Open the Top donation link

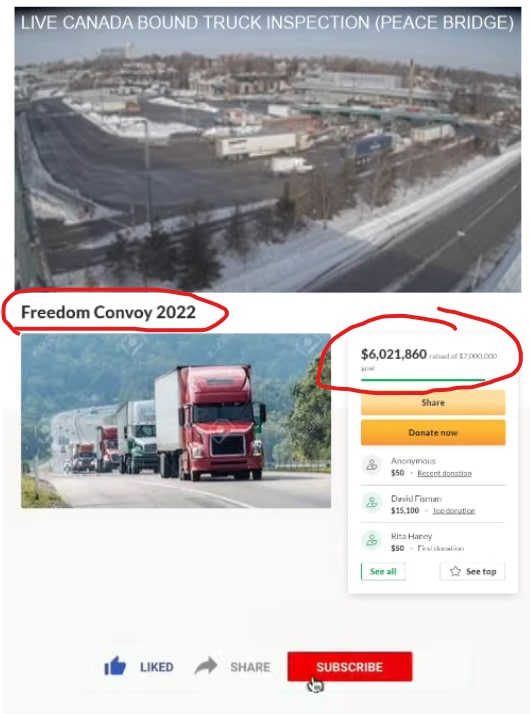(x=454, y=510)
